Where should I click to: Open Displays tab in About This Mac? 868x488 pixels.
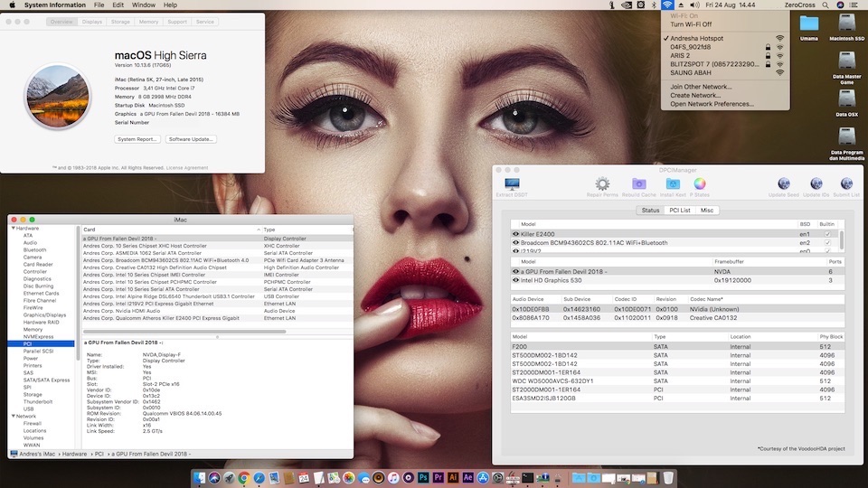click(x=92, y=22)
